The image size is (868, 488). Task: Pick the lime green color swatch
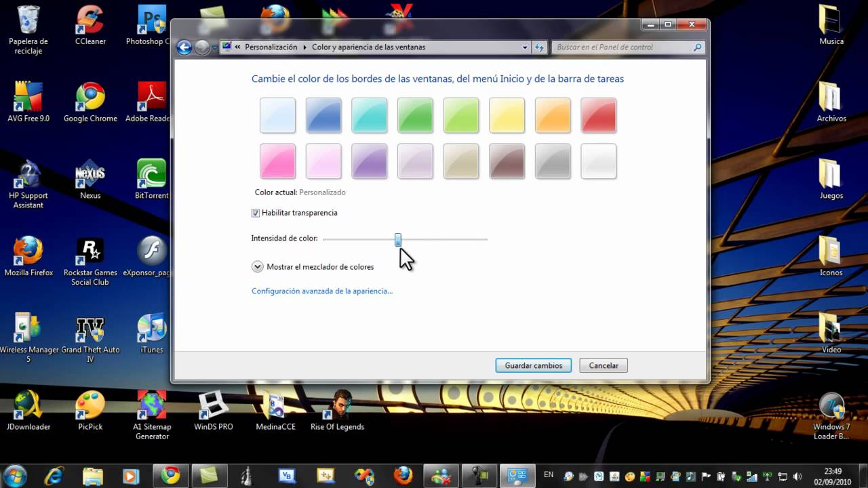461,115
